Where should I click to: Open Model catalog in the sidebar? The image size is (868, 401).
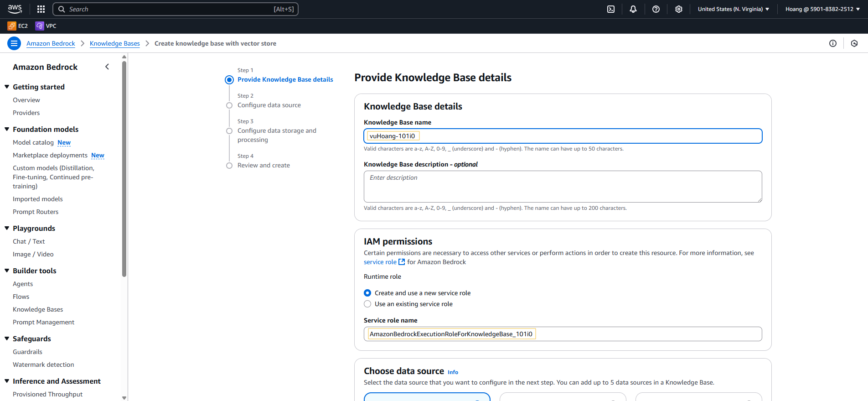(x=33, y=142)
